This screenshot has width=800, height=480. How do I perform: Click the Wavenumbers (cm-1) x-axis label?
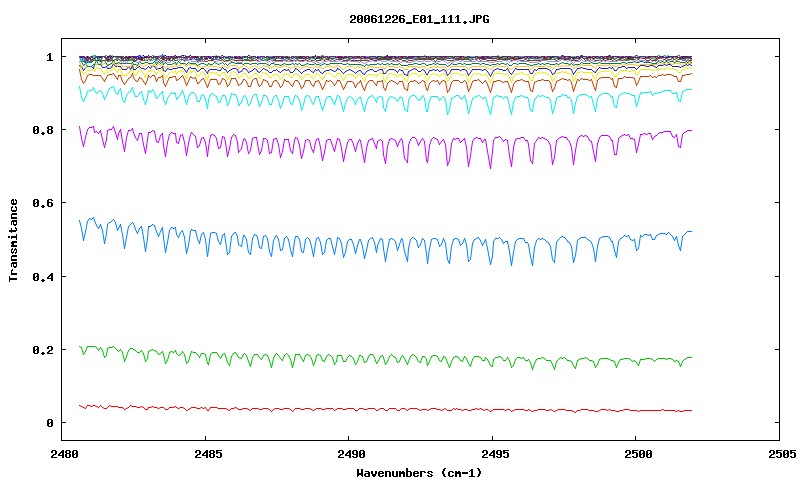[419, 473]
